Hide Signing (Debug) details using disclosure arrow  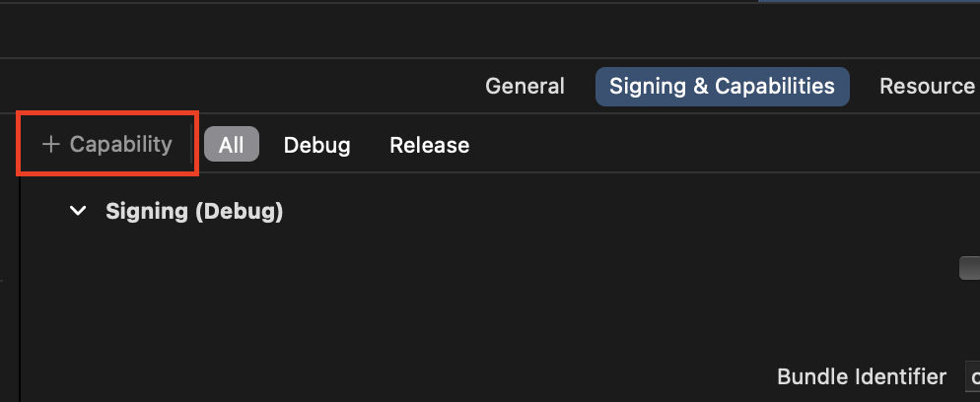pyautogui.click(x=79, y=211)
